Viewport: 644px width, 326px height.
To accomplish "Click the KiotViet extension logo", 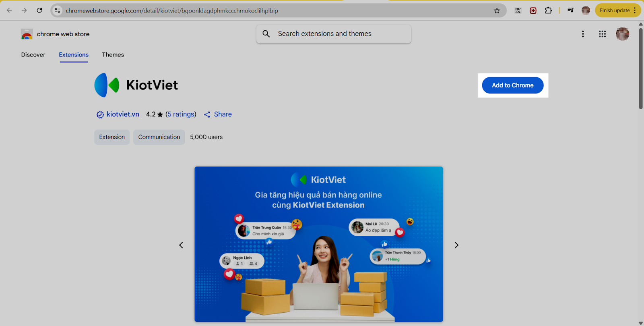I will [107, 85].
